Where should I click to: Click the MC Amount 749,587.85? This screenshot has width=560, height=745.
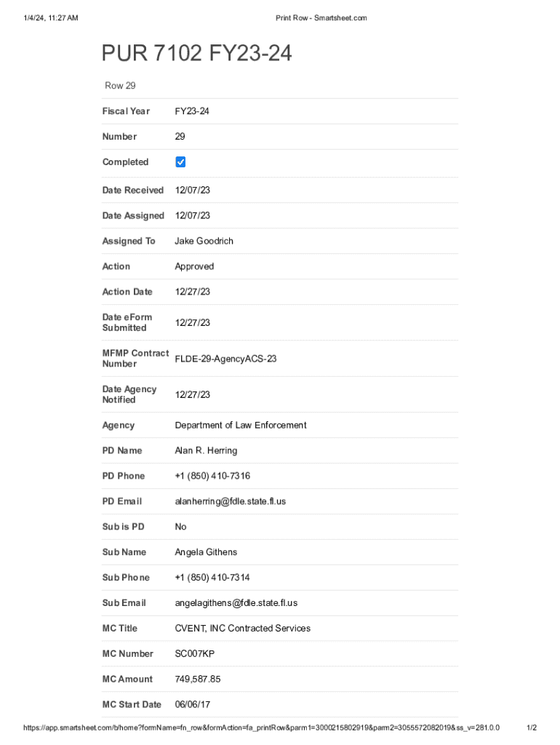pyautogui.click(x=197, y=680)
